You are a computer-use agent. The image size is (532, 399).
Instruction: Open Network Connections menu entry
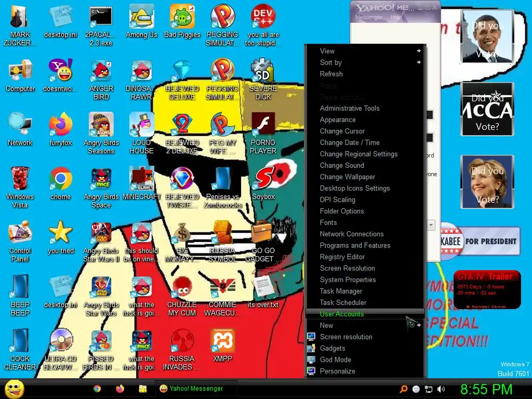[365, 234]
